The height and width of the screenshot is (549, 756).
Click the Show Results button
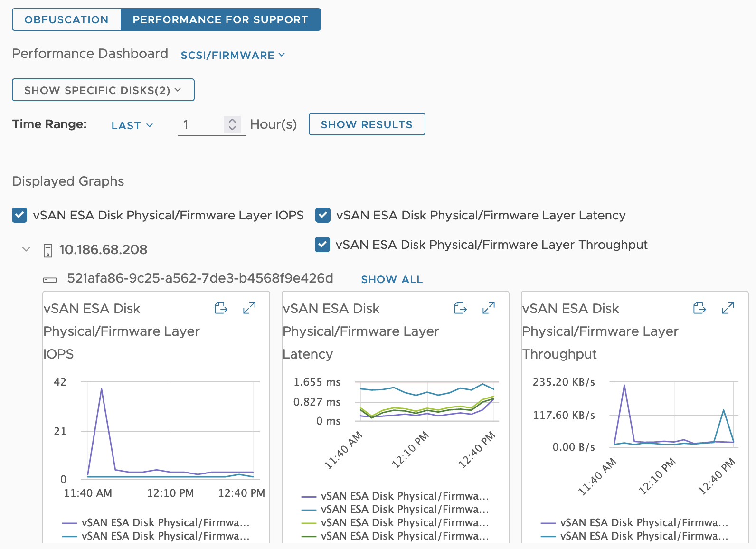367,124
